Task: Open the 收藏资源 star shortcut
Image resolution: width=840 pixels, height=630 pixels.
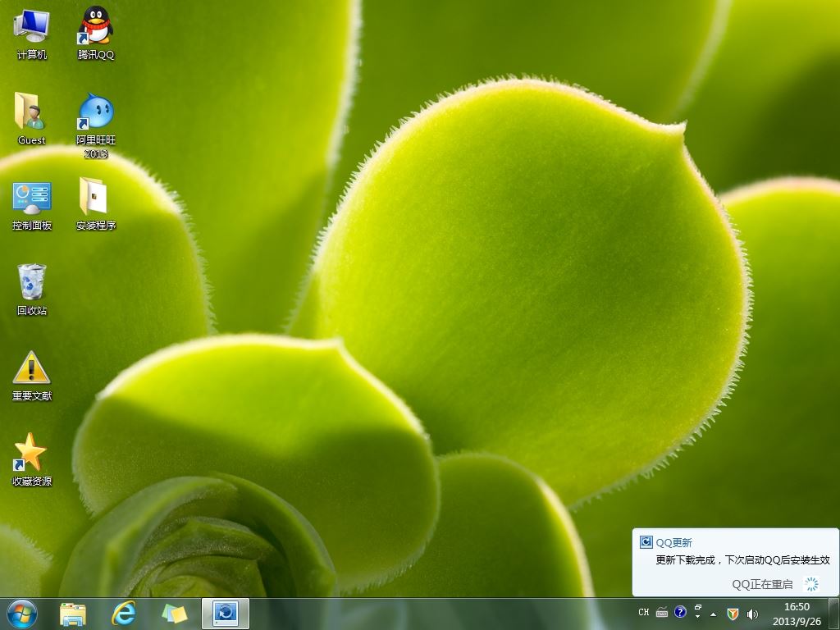Action: pyautogui.click(x=32, y=459)
